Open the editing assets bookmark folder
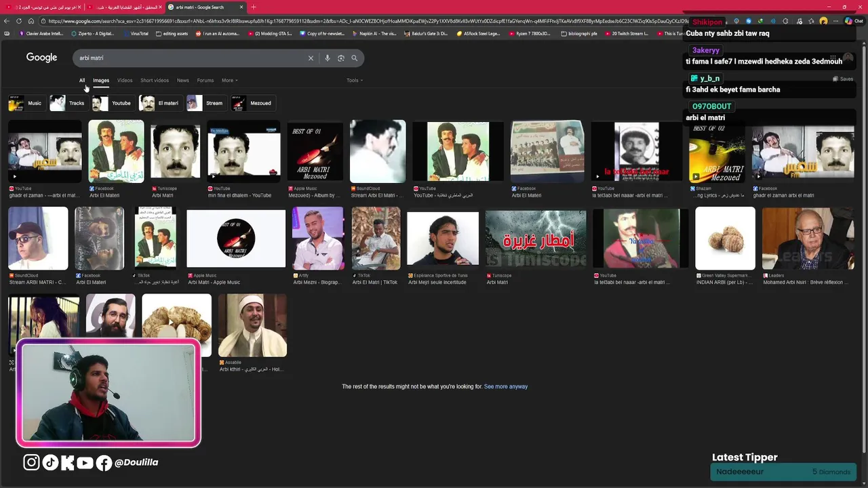Screen dimensions: 868x488 (172, 33)
